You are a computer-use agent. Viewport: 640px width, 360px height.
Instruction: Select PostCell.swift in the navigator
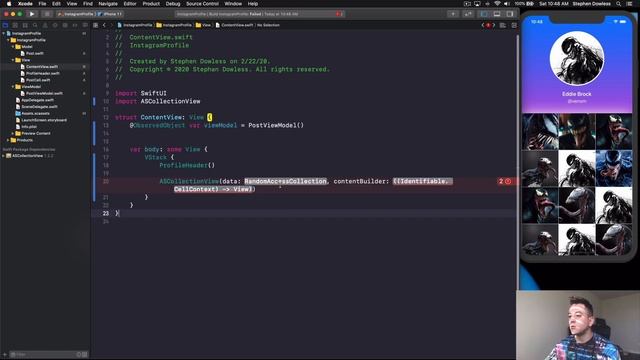coord(38,80)
